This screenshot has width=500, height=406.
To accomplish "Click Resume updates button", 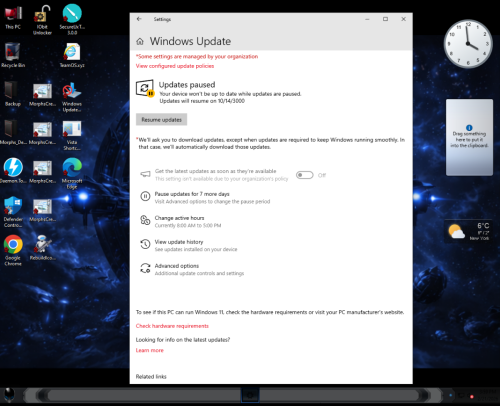I will 161,120.
